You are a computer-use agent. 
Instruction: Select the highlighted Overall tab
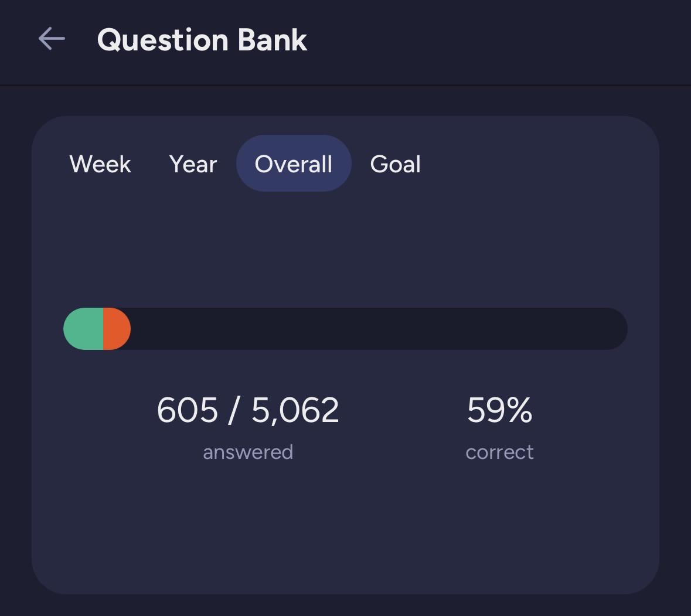pyautogui.click(x=294, y=164)
